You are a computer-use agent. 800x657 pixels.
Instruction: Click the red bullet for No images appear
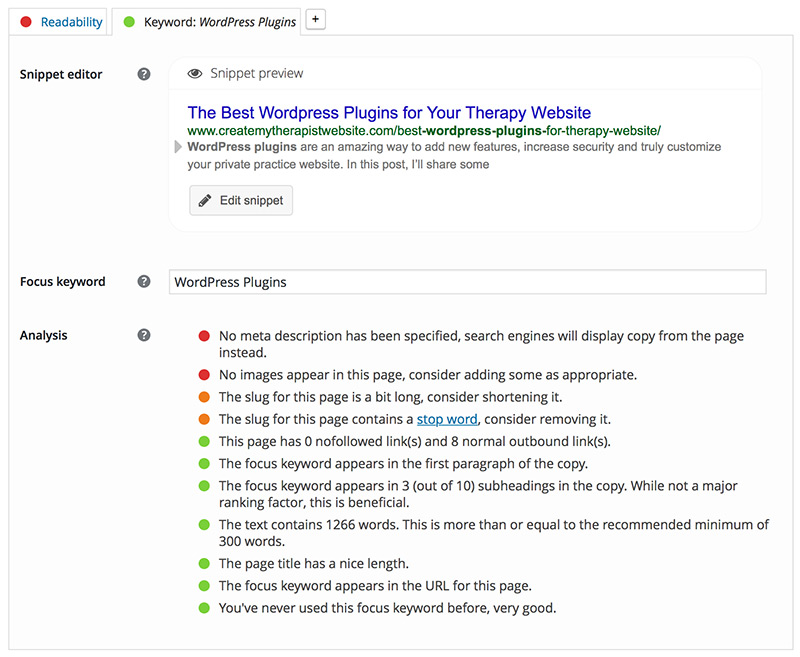click(204, 375)
